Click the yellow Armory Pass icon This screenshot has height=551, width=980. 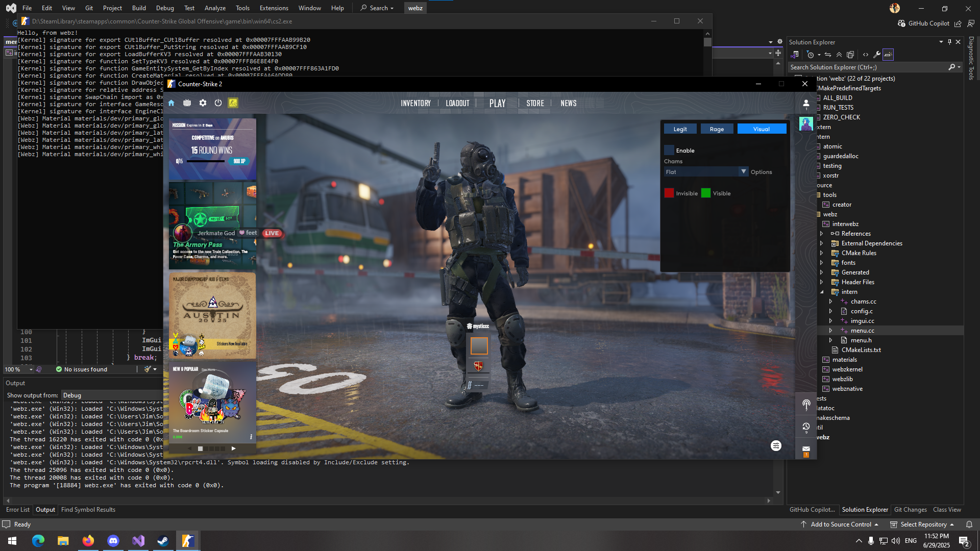pos(233,103)
